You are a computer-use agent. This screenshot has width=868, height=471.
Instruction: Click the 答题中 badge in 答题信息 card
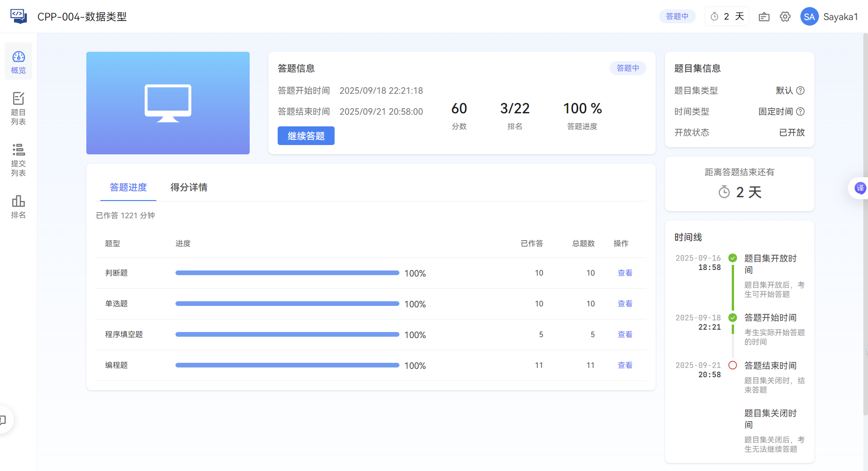(x=628, y=68)
